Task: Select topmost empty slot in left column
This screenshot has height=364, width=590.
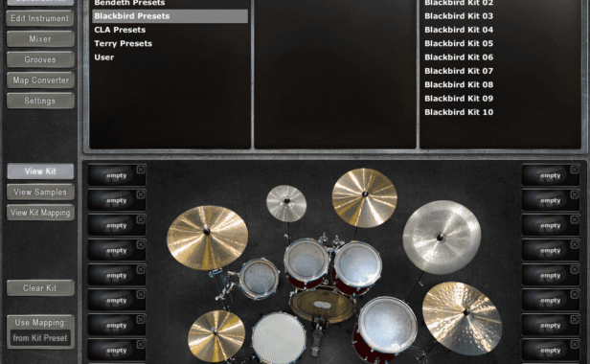Action: [x=117, y=175]
